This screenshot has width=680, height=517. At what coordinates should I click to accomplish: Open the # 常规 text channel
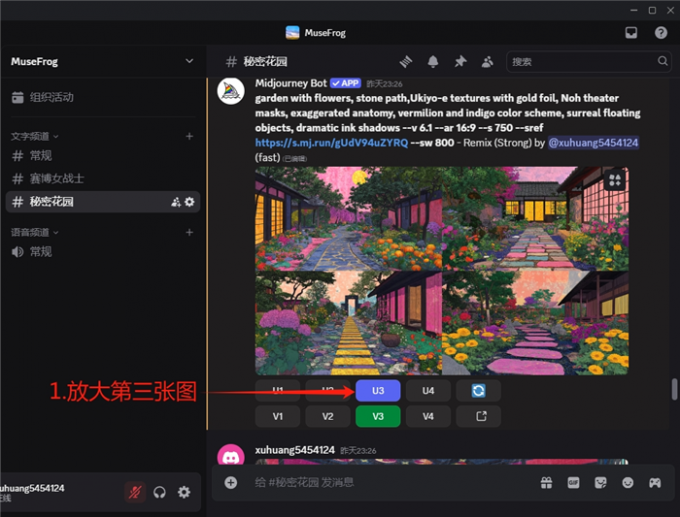pyautogui.click(x=103, y=156)
